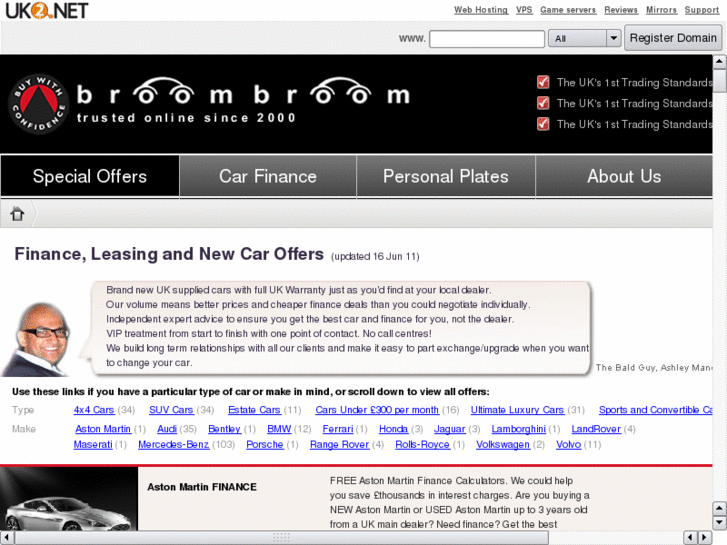727x545 pixels.
Task: Open the All domain extension dropdown
Action: (x=584, y=38)
